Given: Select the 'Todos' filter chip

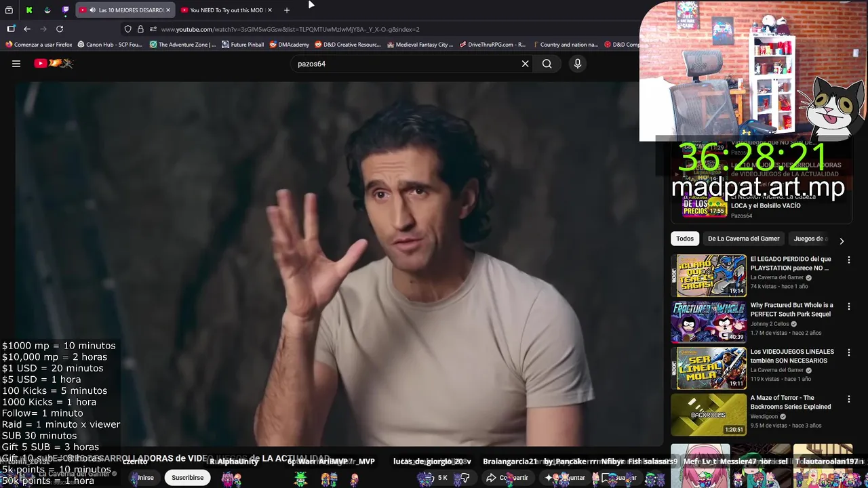Looking at the screenshot, I should tap(685, 239).
